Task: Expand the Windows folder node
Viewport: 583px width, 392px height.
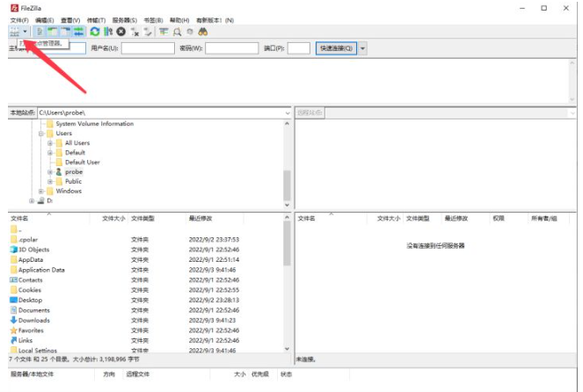Action: pyautogui.click(x=41, y=192)
